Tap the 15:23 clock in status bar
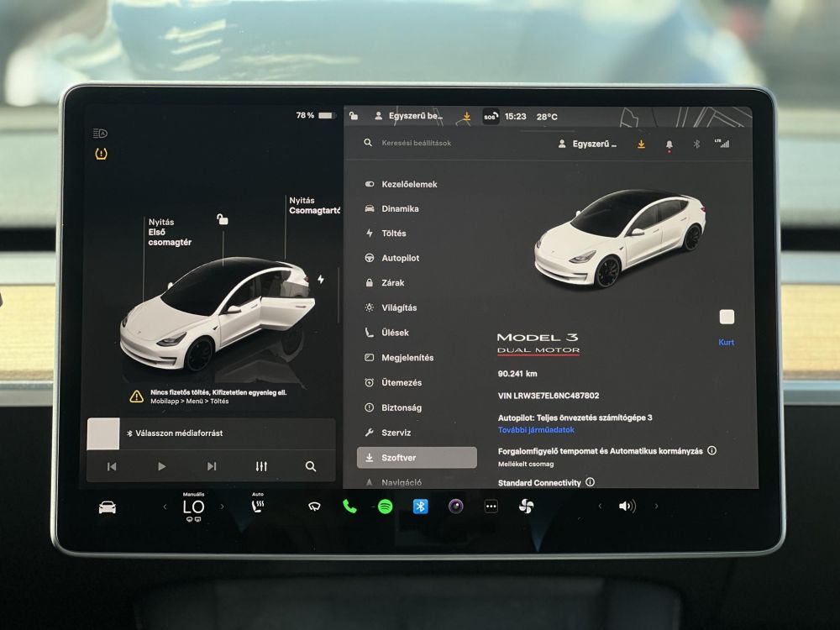The image size is (840, 630). point(516,116)
